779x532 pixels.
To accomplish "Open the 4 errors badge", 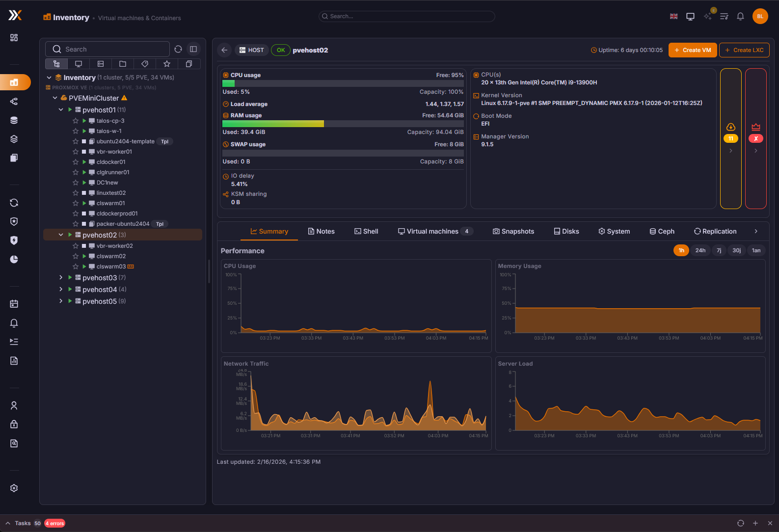I will 55,523.
